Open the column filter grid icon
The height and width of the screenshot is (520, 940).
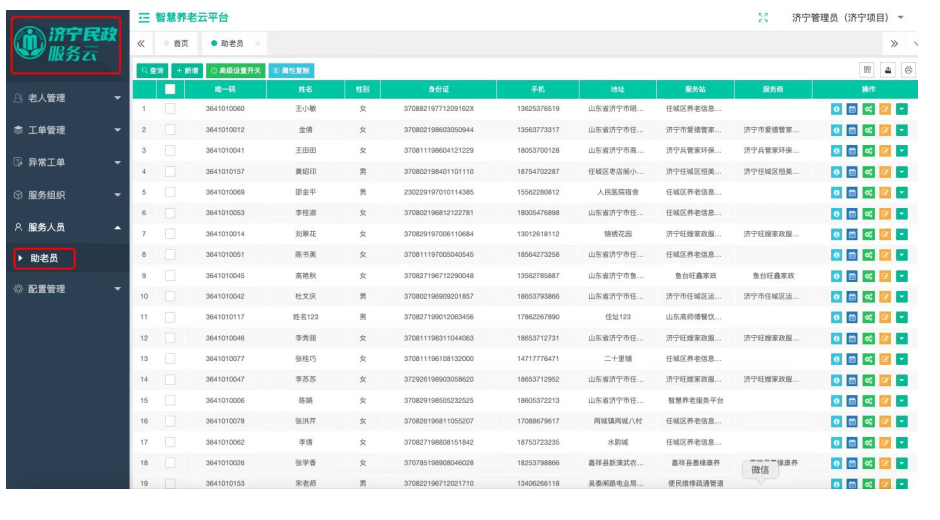click(867, 70)
